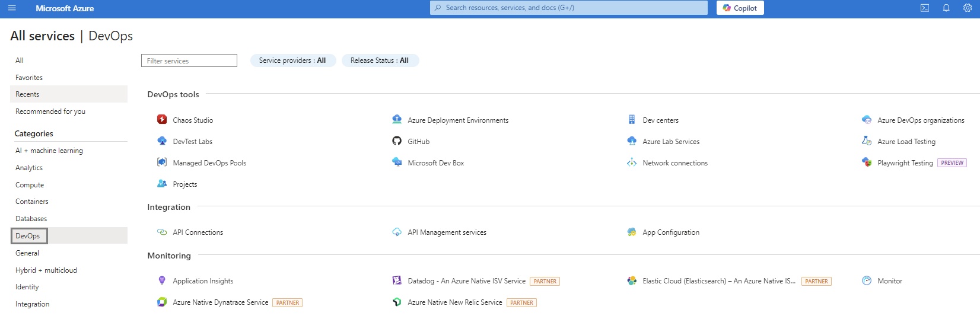Screen dimensions: 980x316
Task: Click the Monitor icon
Action: coord(867,280)
